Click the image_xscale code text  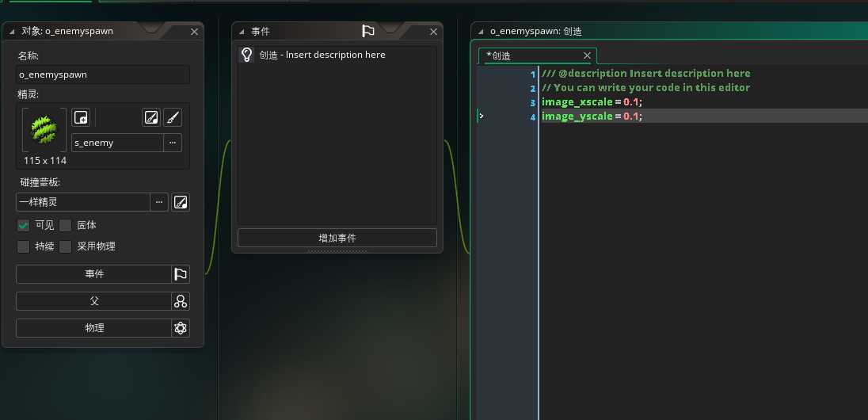pos(577,102)
